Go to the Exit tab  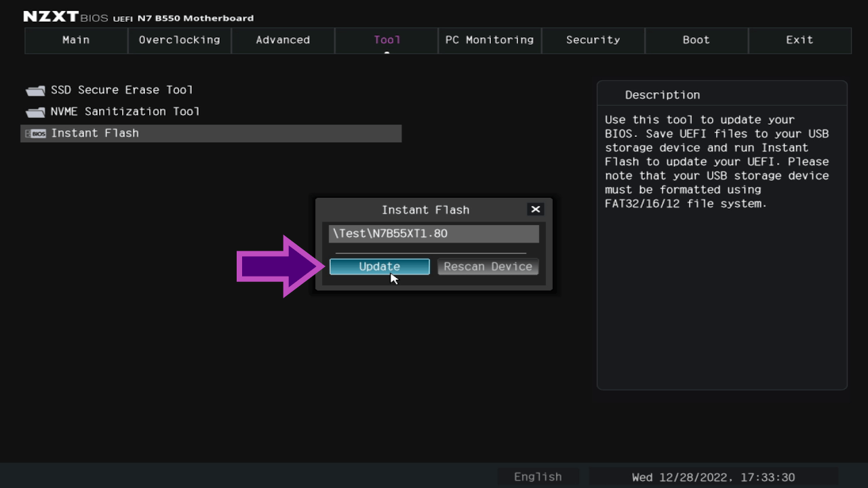pyautogui.click(x=800, y=40)
